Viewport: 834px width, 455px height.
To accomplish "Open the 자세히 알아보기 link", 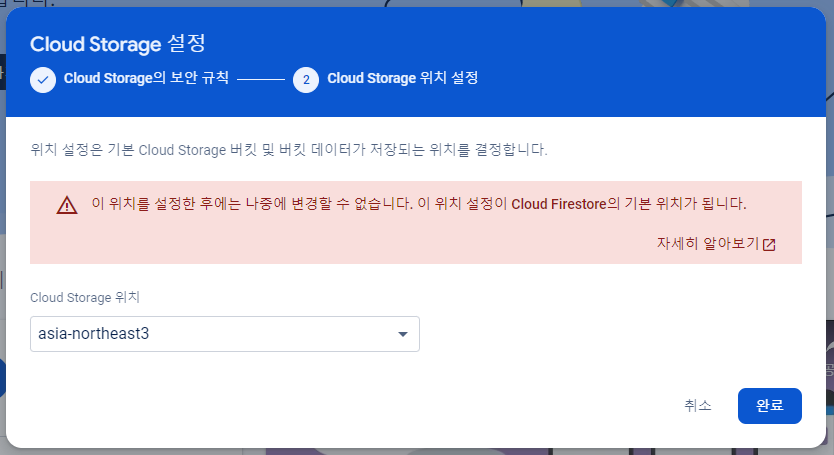I will [716, 244].
